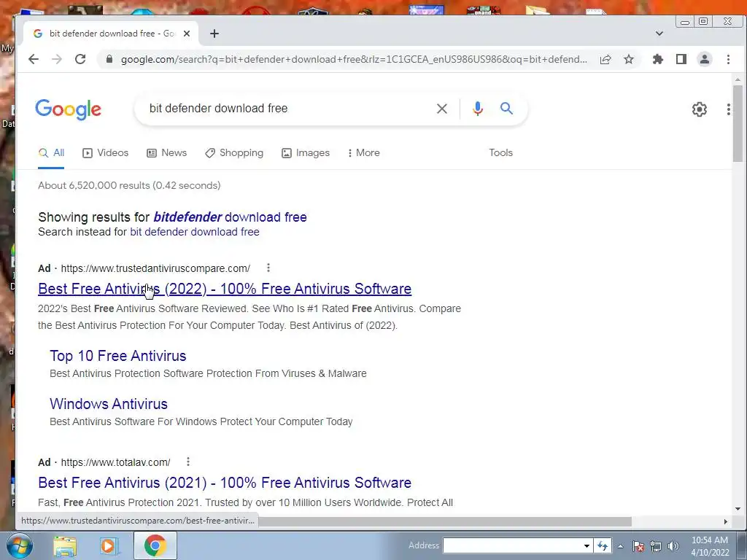Open the network tray icon
Viewport: 747px width, 560px height.
(656, 546)
